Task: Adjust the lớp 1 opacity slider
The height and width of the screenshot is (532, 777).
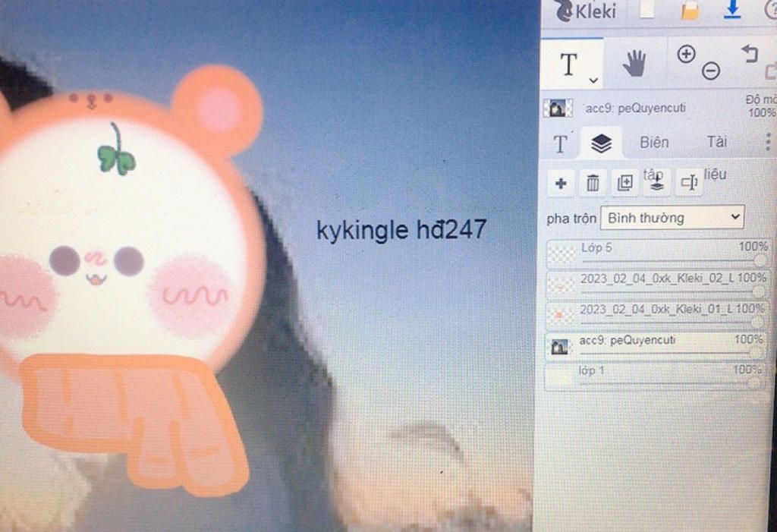Action: click(671, 383)
